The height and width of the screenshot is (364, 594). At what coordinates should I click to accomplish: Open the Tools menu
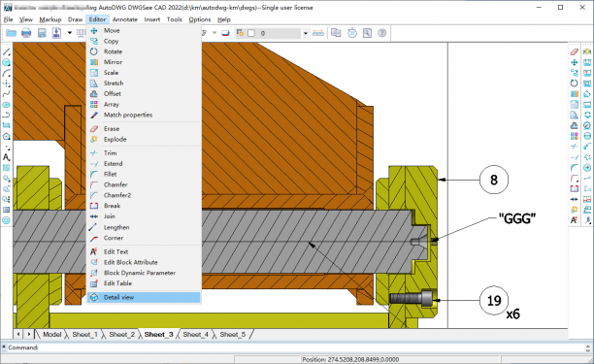pos(175,19)
